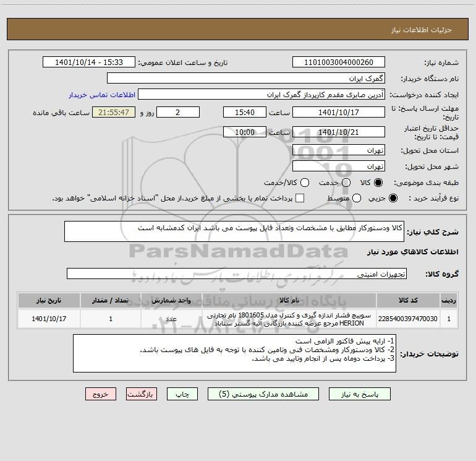The image size is (476, 461).
Task: Click the جزئیات اطلاعات نیاز page title
Action: click(x=422, y=30)
